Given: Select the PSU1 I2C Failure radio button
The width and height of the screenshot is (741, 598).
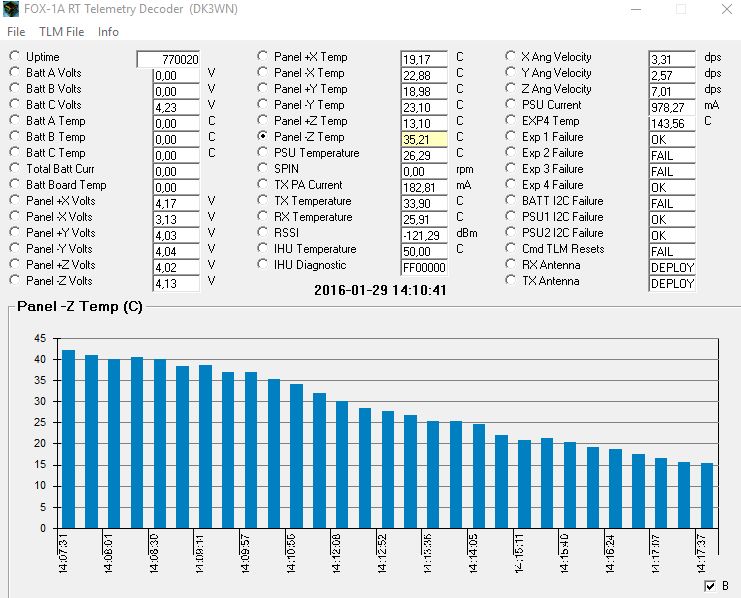Looking at the screenshot, I should (x=510, y=217).
